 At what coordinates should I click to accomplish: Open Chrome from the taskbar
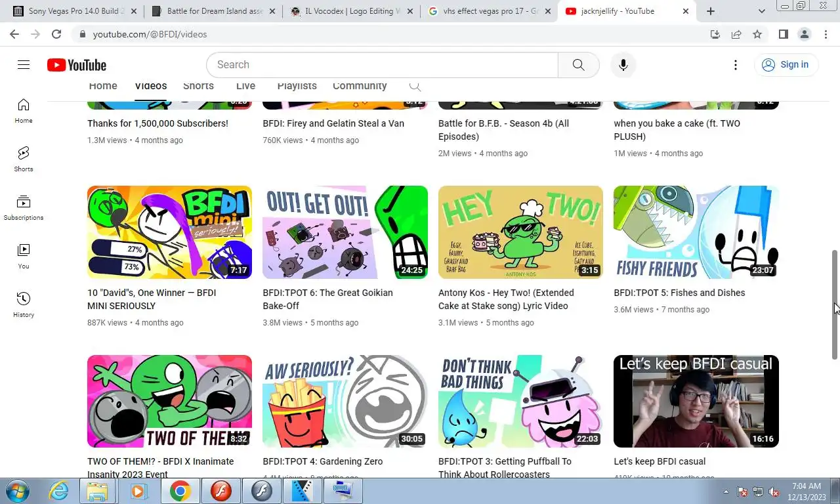[180, 491]
